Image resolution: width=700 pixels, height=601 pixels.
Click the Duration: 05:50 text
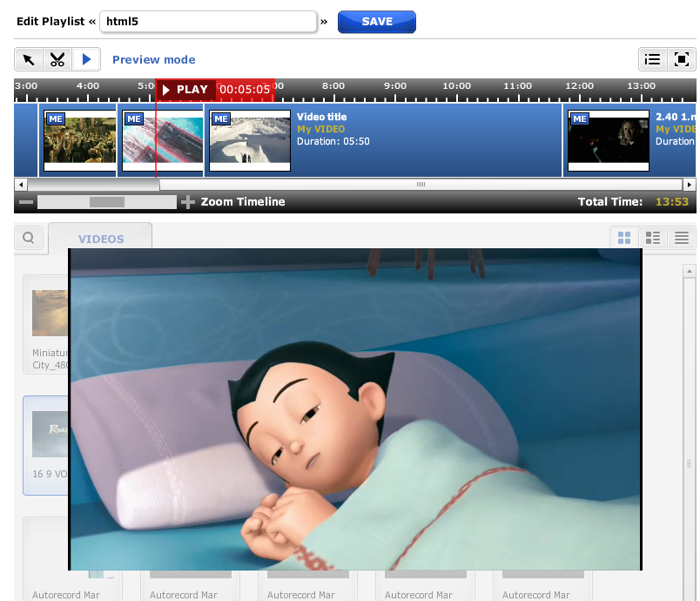pyautogui.click(x=333, y=142)
